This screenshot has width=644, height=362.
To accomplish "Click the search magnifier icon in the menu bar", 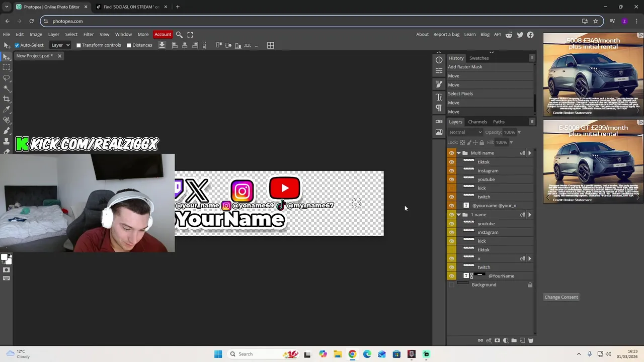I will point(179,35).
